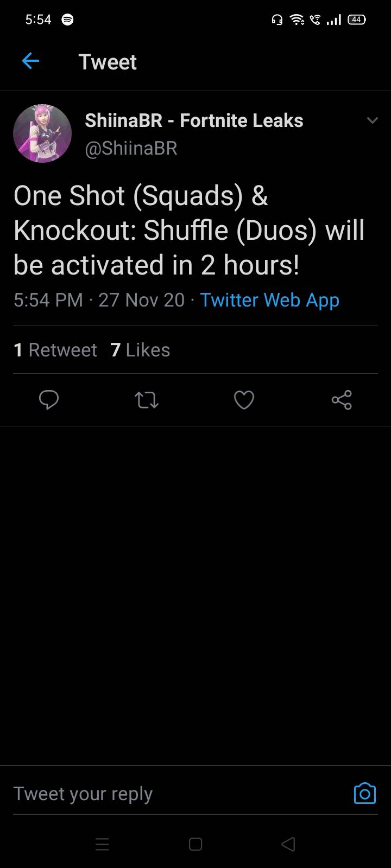
Task: View the 7 Likes list
Action: click(x=140, y=350)
